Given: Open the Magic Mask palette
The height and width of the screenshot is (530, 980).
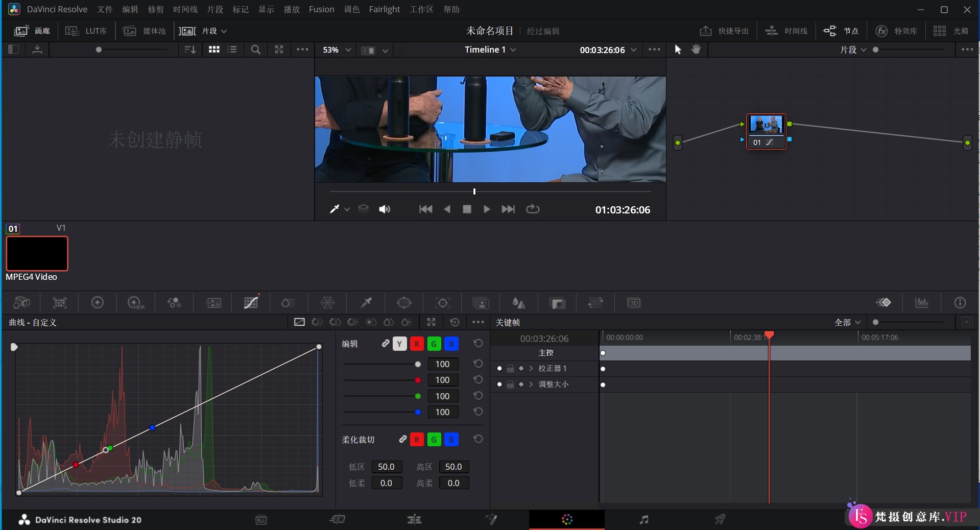Looking at the screenshot, I should click(481, 303).
